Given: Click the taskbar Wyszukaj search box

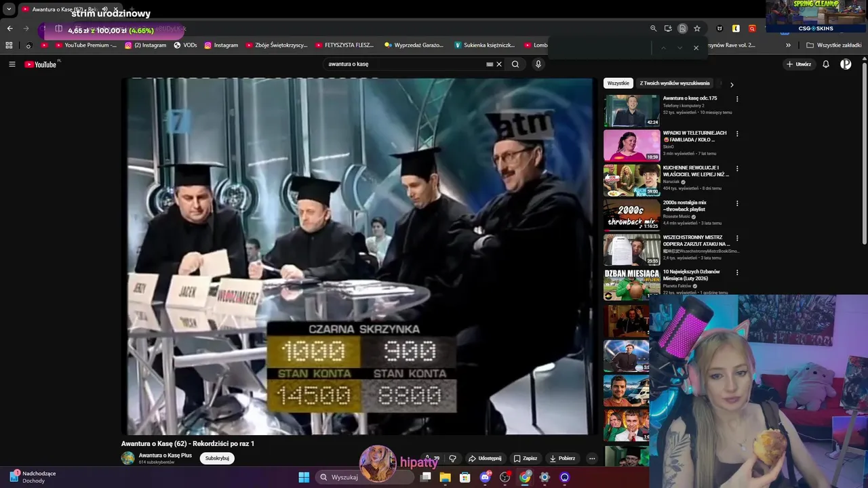Looking at the screenshot, I should [x=365, y=477].
